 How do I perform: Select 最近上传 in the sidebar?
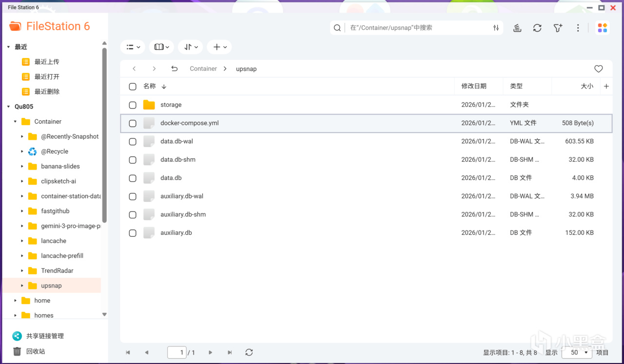point(47,62)
